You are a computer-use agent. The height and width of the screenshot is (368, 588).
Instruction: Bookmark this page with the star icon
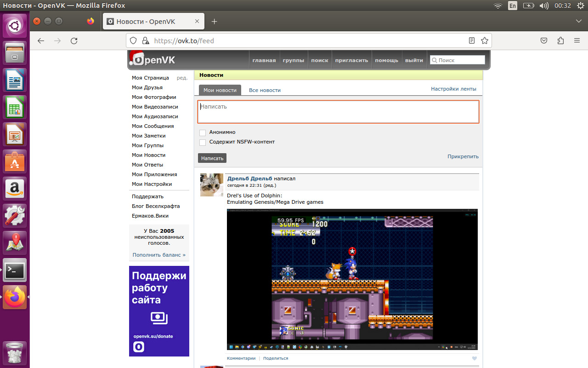(x=485, y=41)
